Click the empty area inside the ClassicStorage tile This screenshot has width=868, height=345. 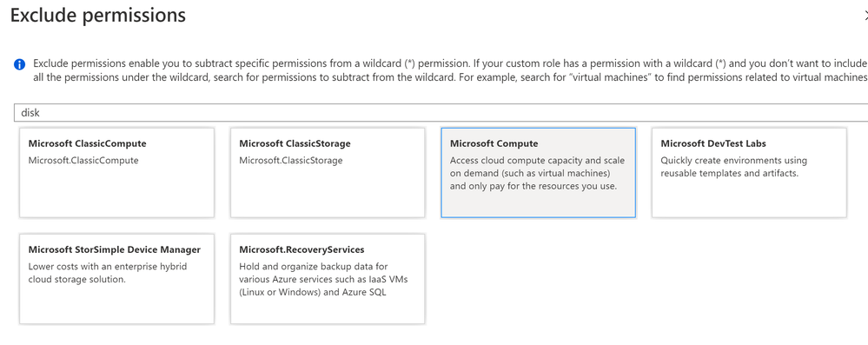coord(328,192)
